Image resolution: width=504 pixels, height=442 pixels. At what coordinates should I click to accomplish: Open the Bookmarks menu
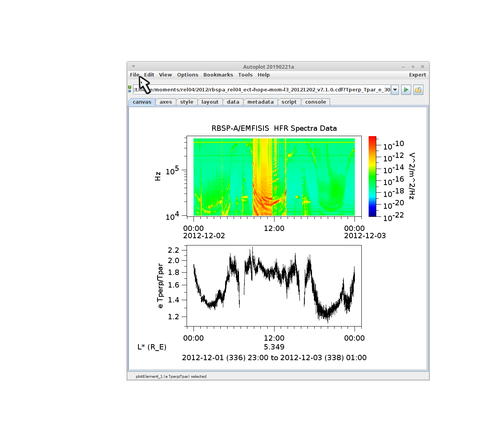point(218,75)
